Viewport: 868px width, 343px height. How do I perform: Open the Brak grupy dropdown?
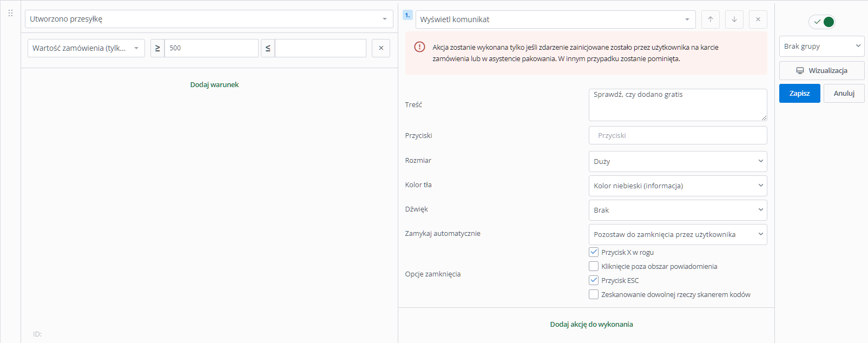click(822, 46)
